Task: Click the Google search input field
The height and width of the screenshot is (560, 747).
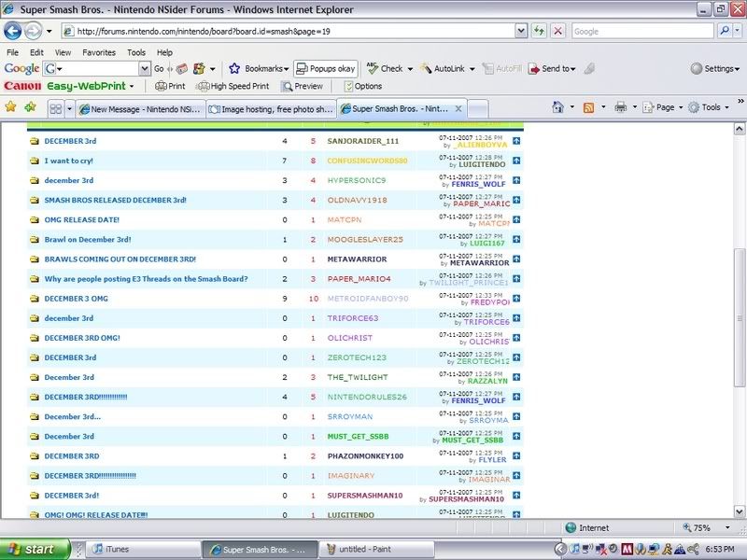Action: [642, 31]
